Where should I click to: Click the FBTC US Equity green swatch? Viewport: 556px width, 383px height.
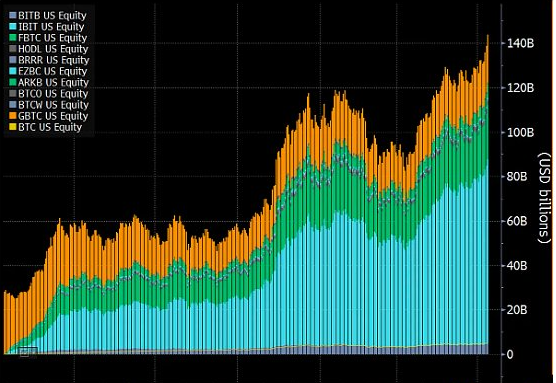[x=13, y=38]
